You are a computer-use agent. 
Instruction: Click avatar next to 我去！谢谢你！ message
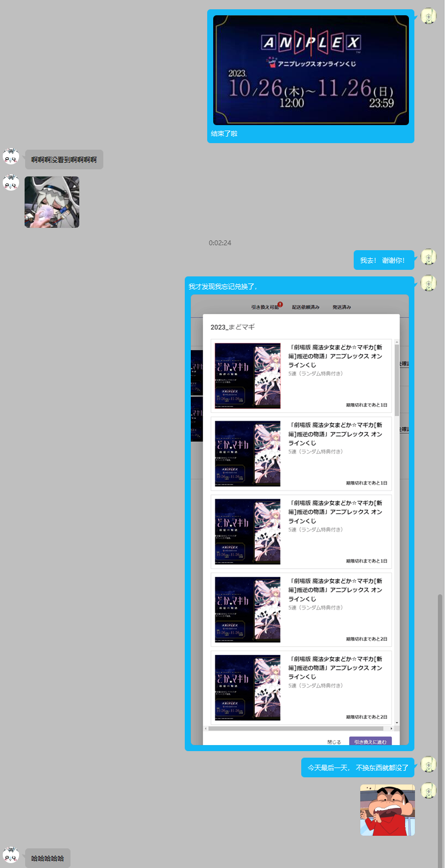[429, 257]
